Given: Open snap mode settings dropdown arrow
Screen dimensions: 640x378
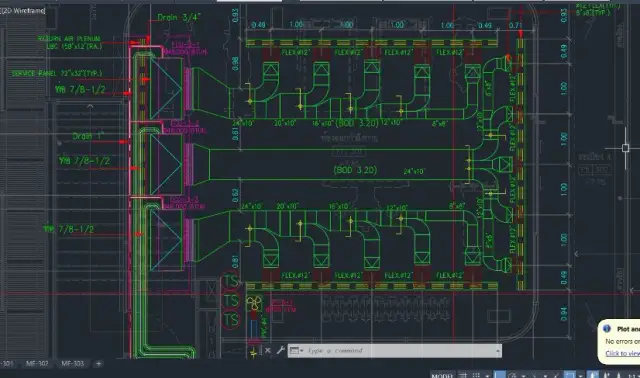Looking at the screenshot, I should (487, 376).
